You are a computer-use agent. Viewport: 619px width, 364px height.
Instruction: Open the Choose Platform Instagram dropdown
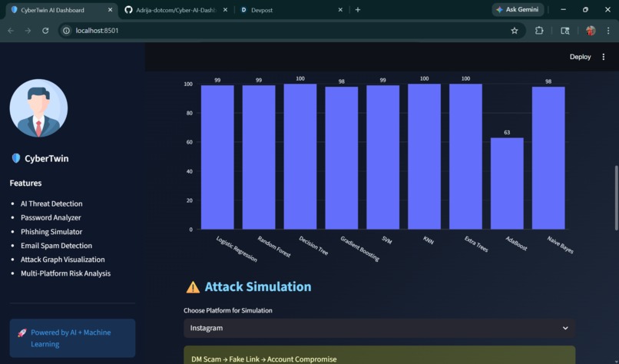point(379,328)
